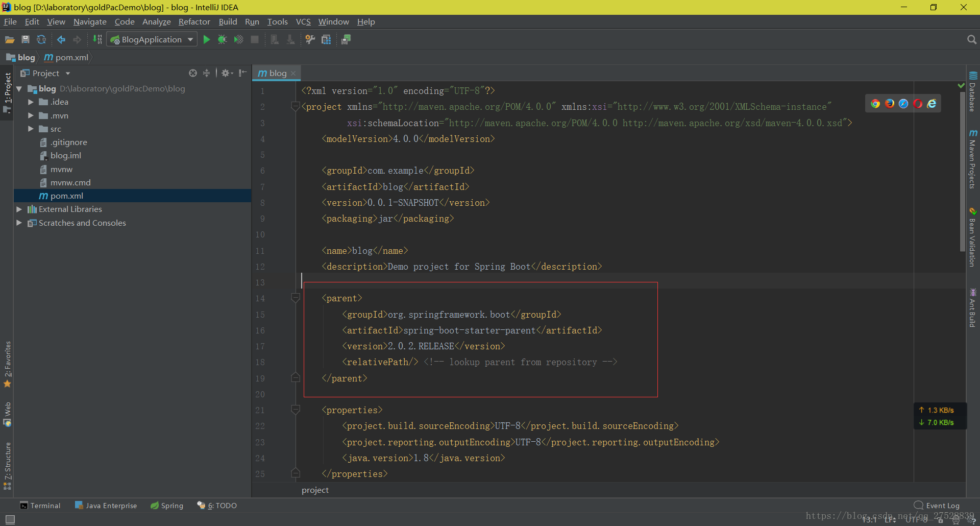Open the 2: Favorites side tab

[7, 365]
